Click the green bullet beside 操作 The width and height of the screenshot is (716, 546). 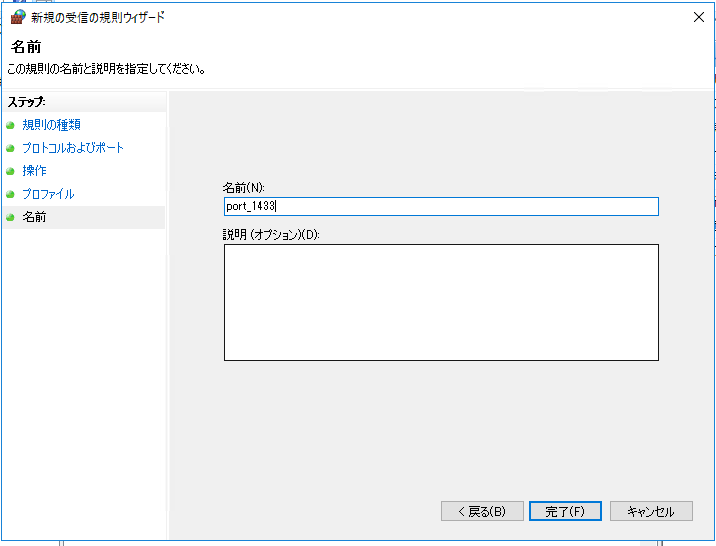(x=11, y=171)
